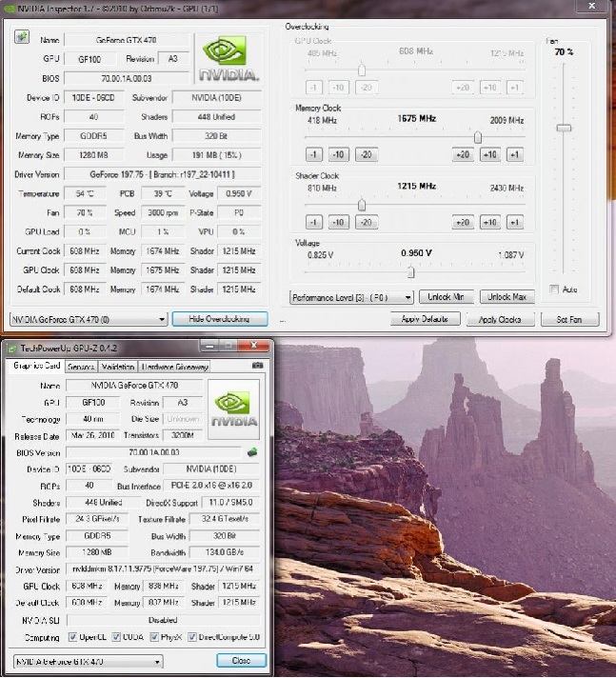
Task: Click Memory Clock +1 button
Action: 514,154
